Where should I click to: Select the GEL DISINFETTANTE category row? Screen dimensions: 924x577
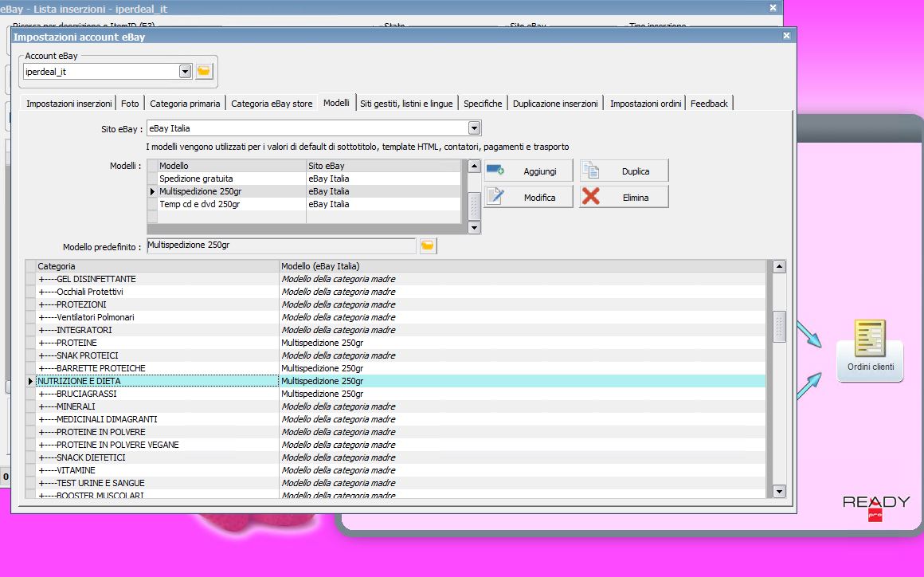coord(395,279)
